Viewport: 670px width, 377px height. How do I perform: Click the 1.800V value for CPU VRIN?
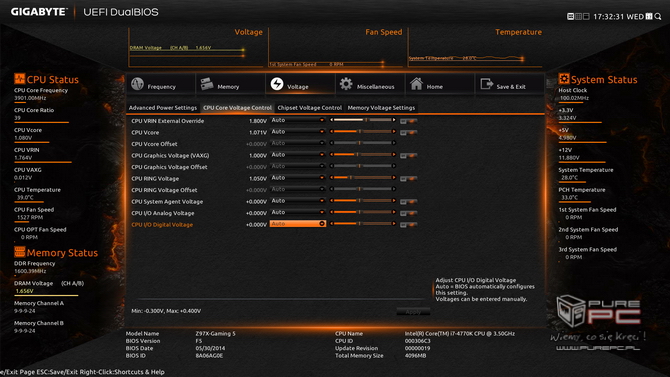[x=258, y=121]
